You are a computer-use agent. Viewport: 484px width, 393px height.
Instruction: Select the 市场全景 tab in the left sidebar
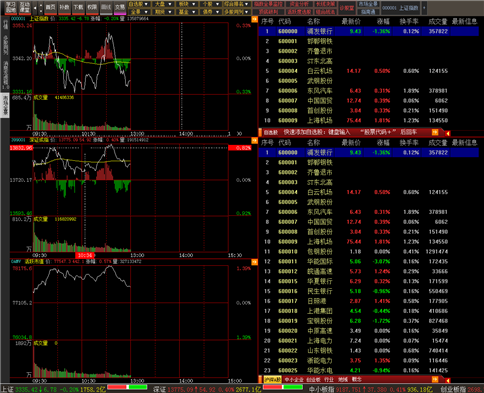(x=6, y=105)
